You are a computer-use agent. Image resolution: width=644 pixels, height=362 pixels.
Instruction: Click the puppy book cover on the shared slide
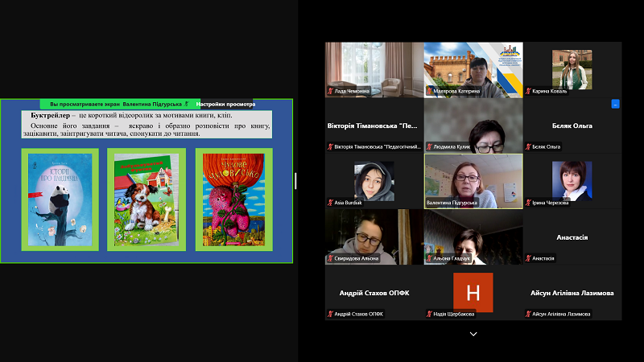tap(146, 200)
